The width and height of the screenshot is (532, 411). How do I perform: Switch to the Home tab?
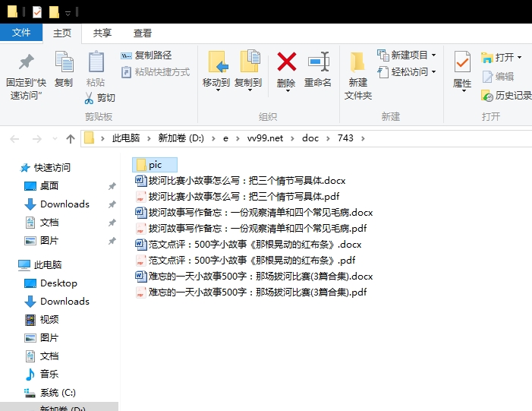pyautogui.click(x=62, y=33)
